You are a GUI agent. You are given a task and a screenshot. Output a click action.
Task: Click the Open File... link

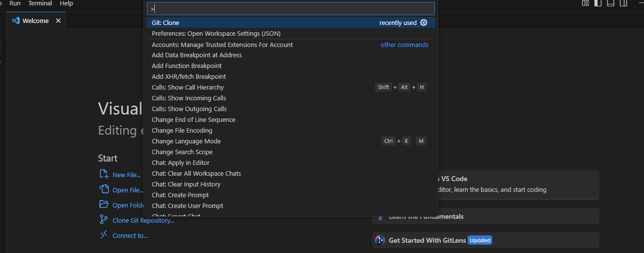point(128,190)
